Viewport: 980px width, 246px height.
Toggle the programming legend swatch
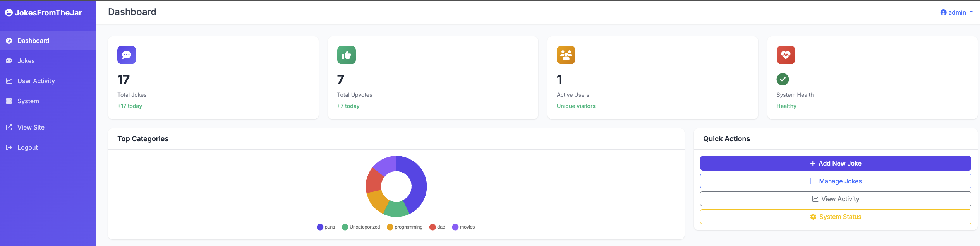click(x=390, y=227)
